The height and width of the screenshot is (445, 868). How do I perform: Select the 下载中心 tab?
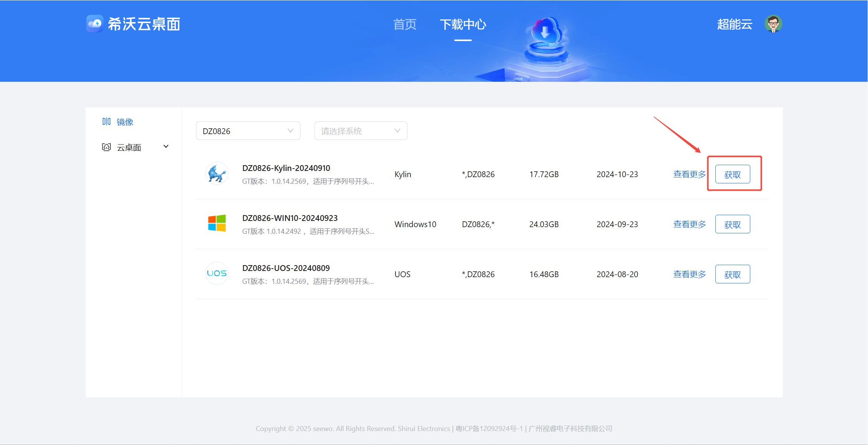[x=463, y=24]
